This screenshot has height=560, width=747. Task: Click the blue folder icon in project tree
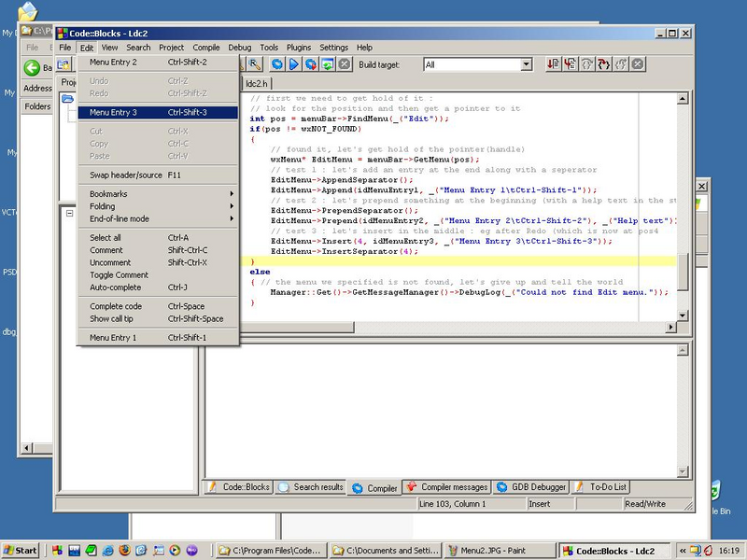pyautogui.click(x=67, y=99)
